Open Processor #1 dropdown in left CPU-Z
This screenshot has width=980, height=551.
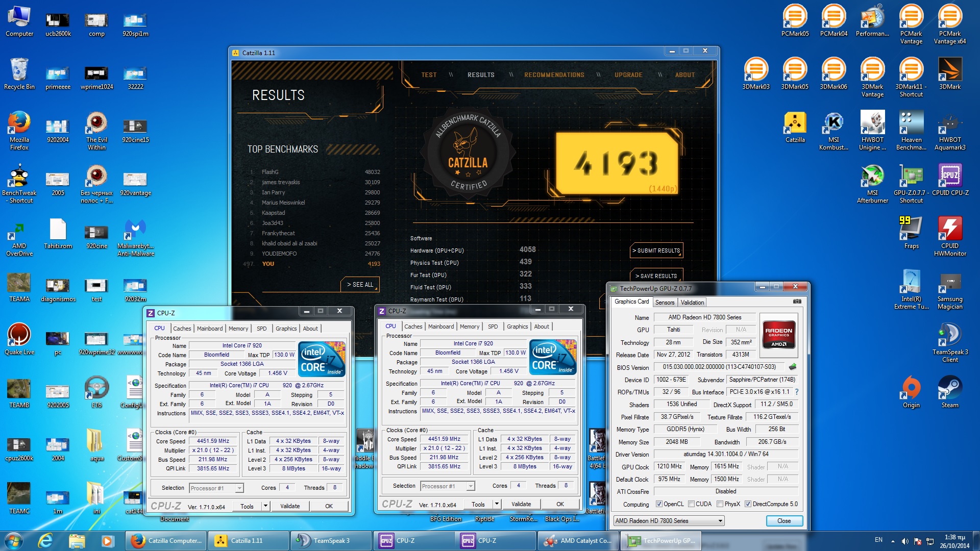(x=216, y=488)
